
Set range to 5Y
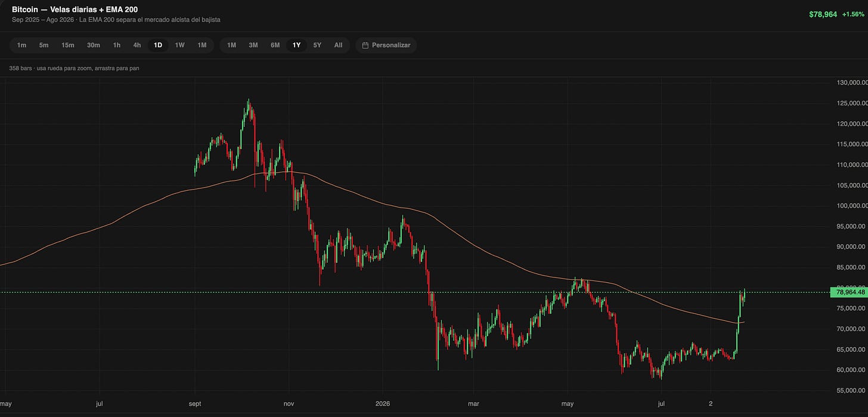coord(317,45)
